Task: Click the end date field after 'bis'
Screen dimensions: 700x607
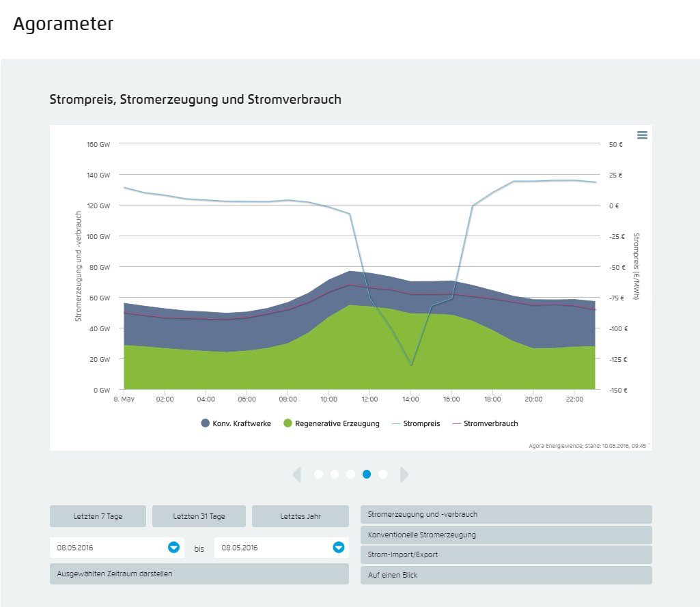Action: click(281, 547)
